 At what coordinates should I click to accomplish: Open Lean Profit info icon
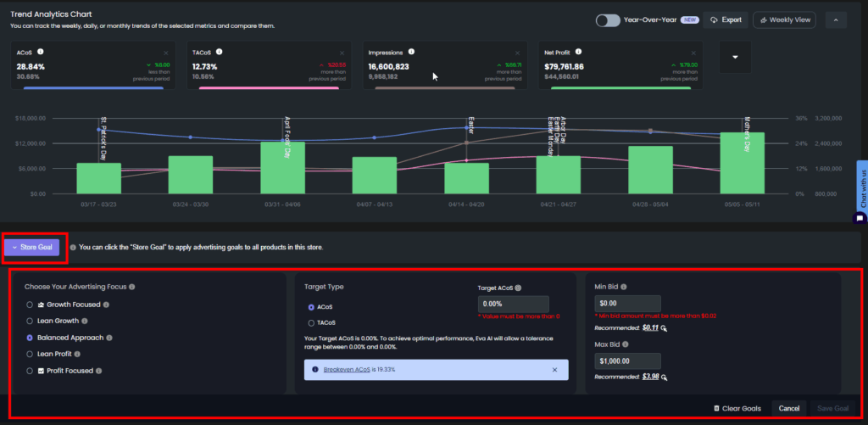(x=77, y=354)
